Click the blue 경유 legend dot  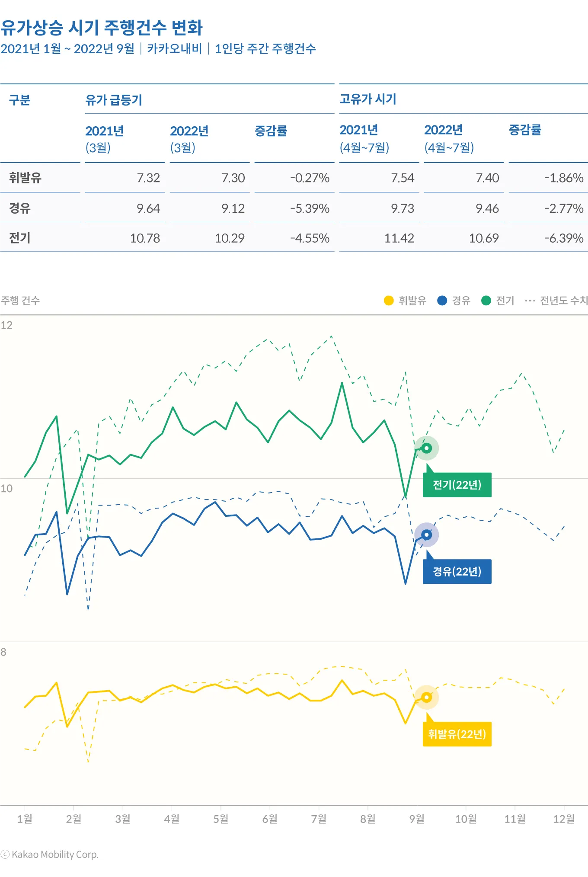tap(442, 301)
